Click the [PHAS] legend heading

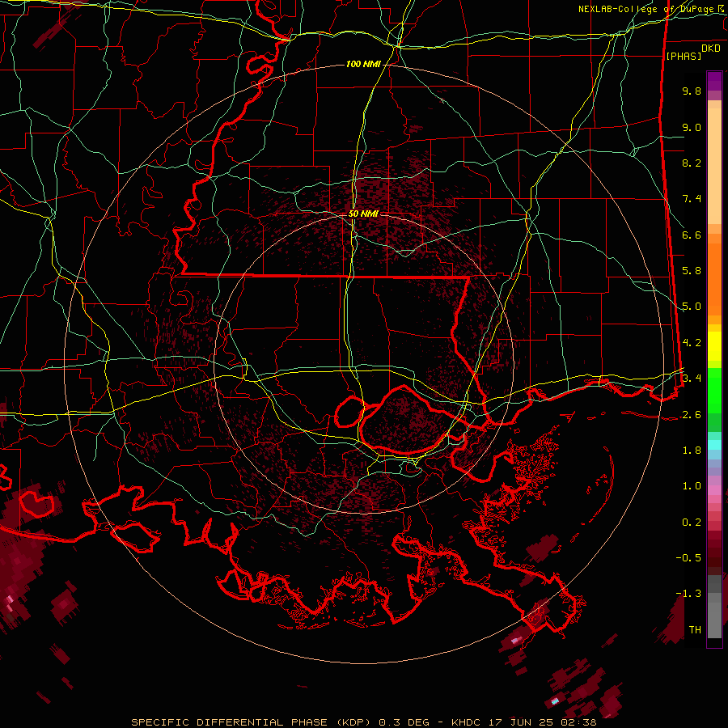[684, 56]
